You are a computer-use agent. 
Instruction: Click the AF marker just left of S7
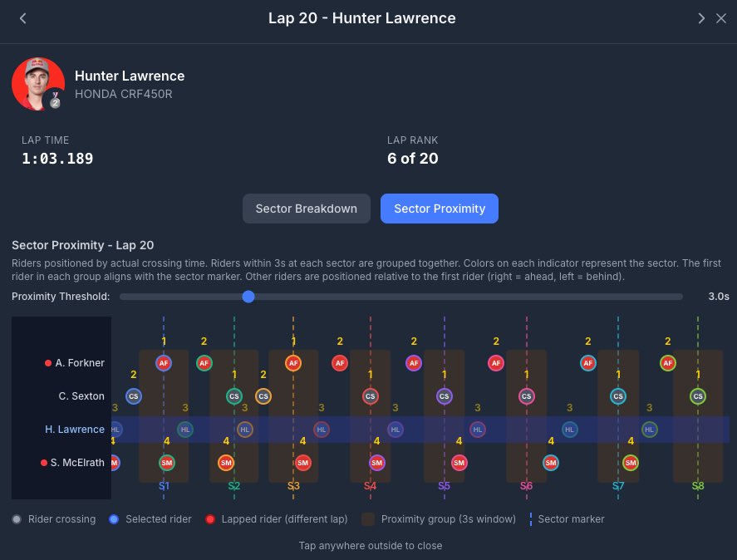tap(588, 363)
